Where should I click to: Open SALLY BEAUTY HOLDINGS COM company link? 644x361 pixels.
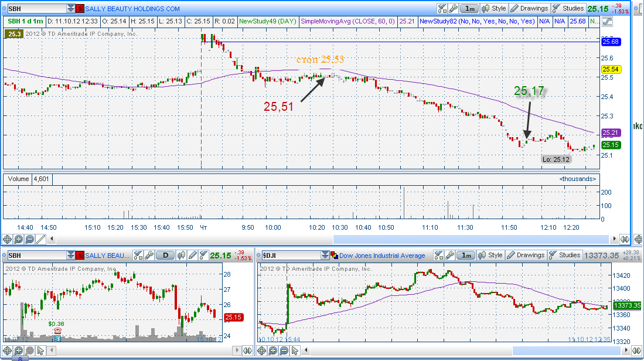[132, 9]
